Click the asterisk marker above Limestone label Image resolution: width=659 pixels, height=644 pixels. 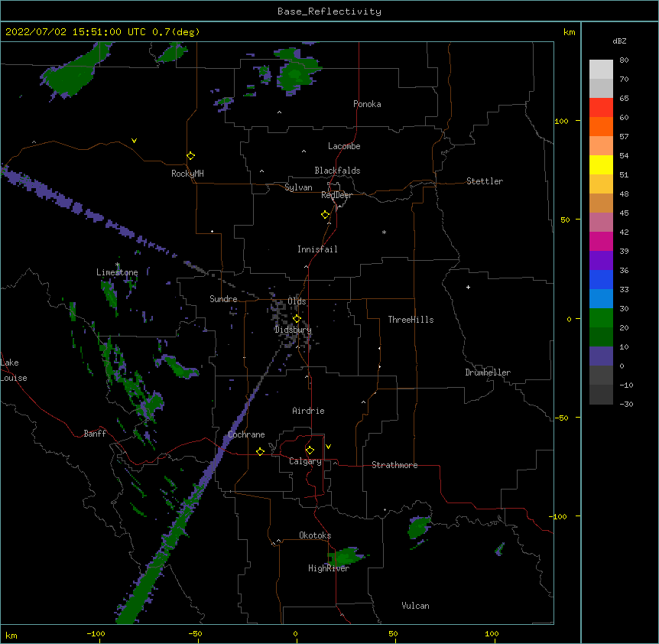click(118, 265)
